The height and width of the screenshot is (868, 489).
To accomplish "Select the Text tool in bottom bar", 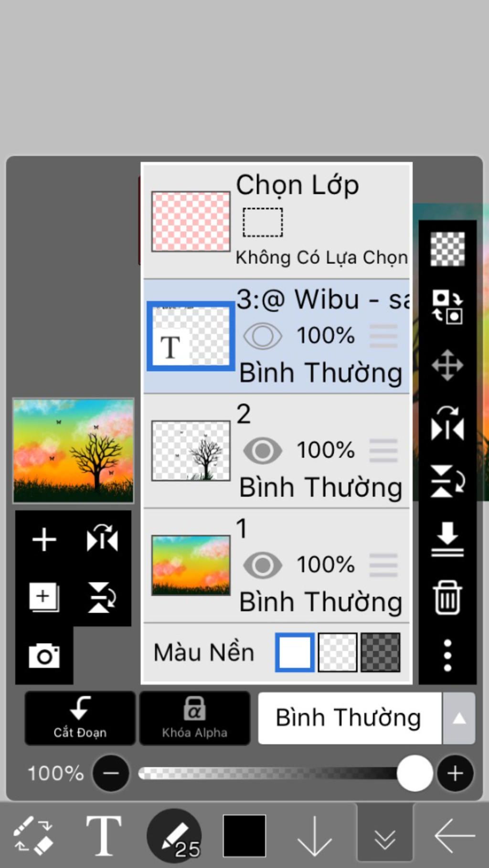I will (x=103, y=836).
